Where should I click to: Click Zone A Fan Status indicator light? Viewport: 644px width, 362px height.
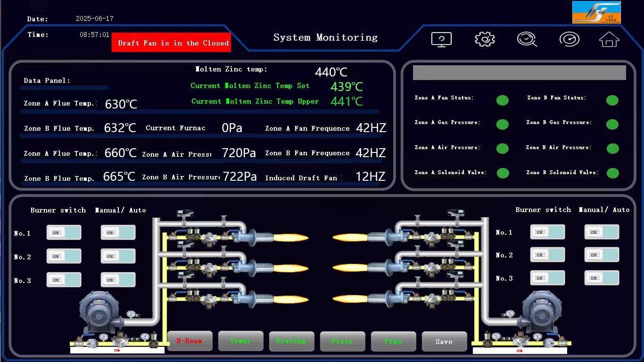point(503,100)
